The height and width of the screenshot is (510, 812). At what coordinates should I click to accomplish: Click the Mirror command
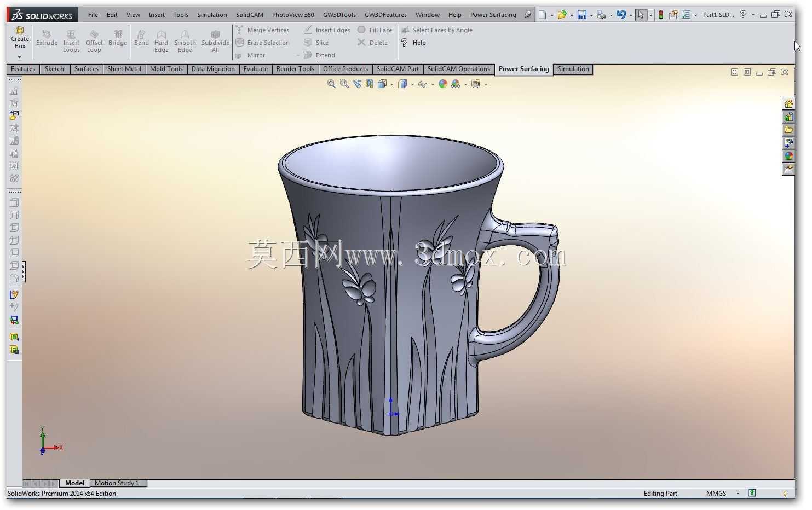point(251,55)
